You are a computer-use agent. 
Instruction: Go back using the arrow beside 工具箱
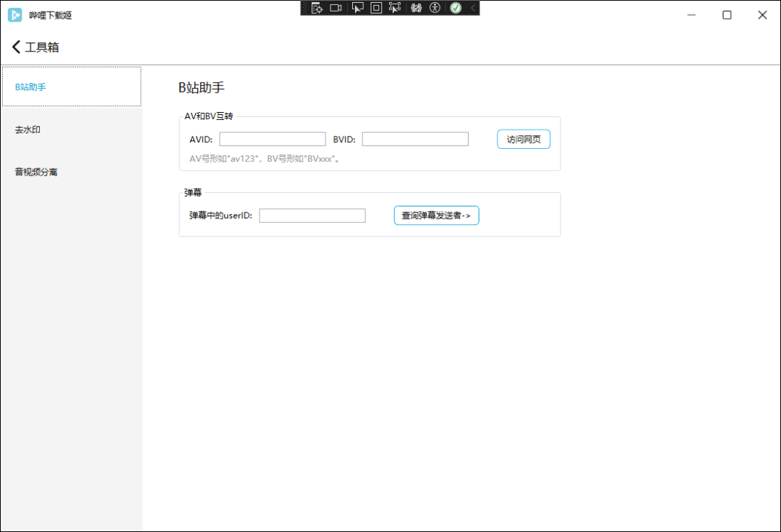click(x=16, y=47)
